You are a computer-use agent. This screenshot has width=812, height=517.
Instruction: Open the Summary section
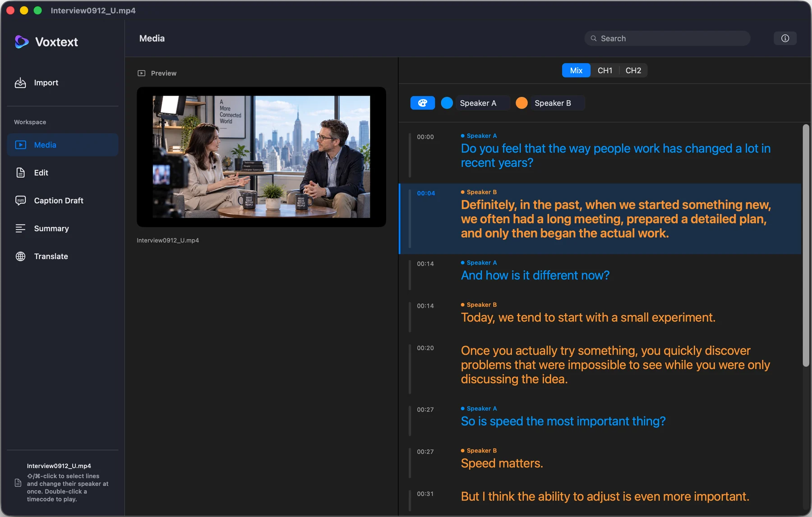click(x=63, y=229)
